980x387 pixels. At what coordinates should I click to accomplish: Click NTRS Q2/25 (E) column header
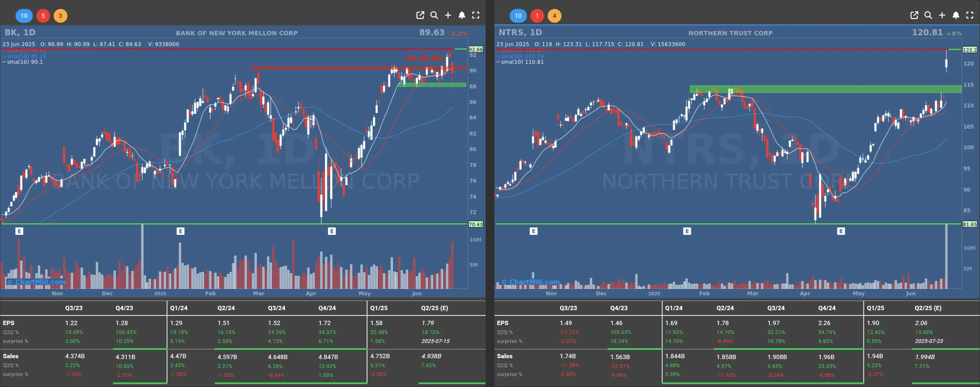pyautogui.click(x=928, y=308)
